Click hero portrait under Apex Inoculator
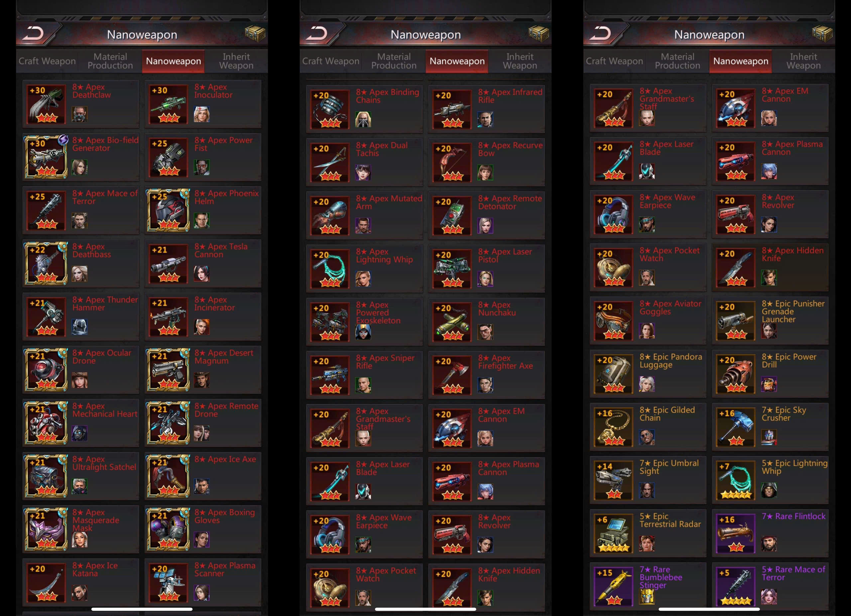The height and width of the screenshot is (616, 851). (x=201, y=114)
